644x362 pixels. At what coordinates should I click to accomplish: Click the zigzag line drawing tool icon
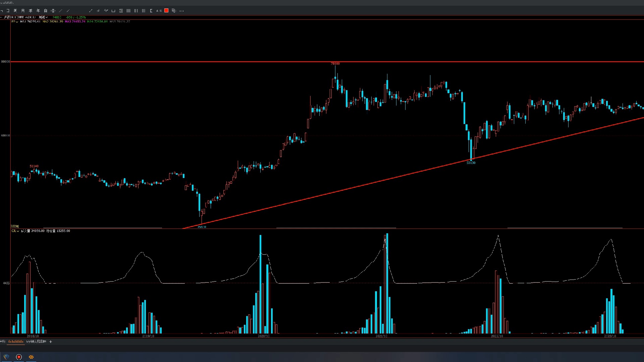click(106, 11)
